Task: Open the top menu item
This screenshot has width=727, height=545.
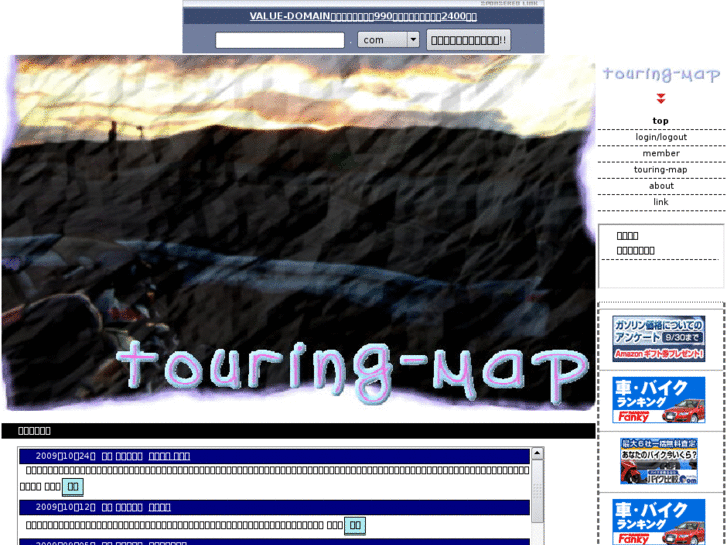Action: pyautogui.click(x=661, y=121)
